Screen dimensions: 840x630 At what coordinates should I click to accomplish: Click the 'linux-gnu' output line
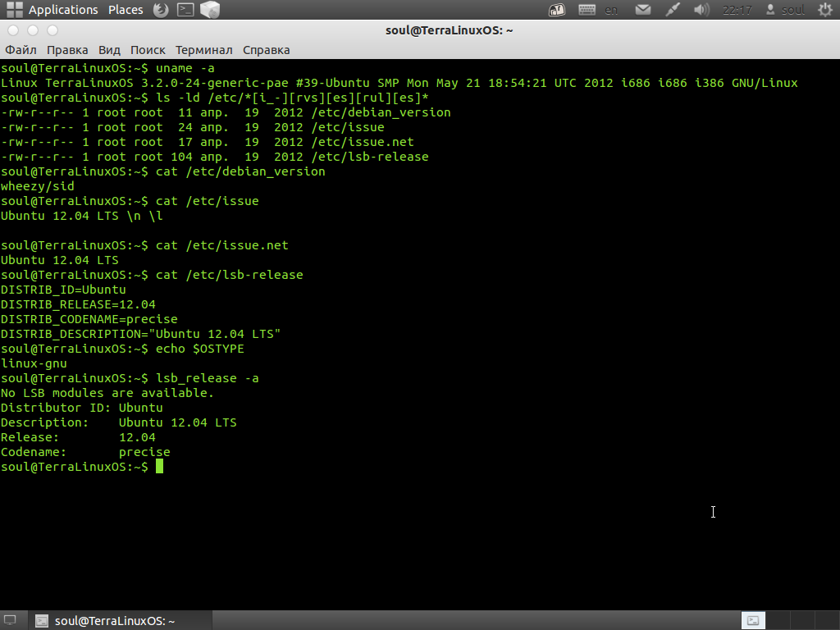(x=34, y=363)
